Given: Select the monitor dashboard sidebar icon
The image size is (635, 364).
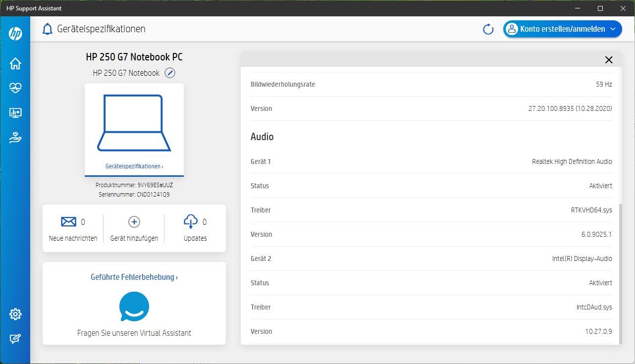Looking at the screenshot, I should pos(15,113).
